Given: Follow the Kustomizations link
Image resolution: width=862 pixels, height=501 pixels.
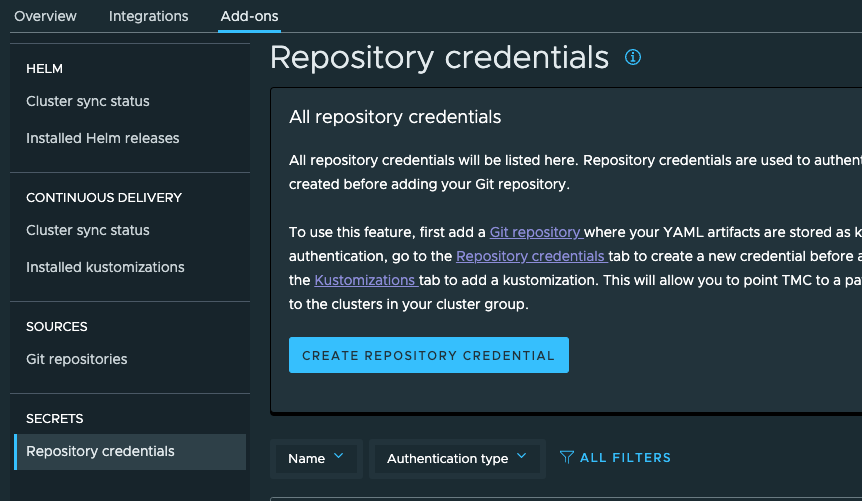Looking at the screenshot, I should (366, 280).
